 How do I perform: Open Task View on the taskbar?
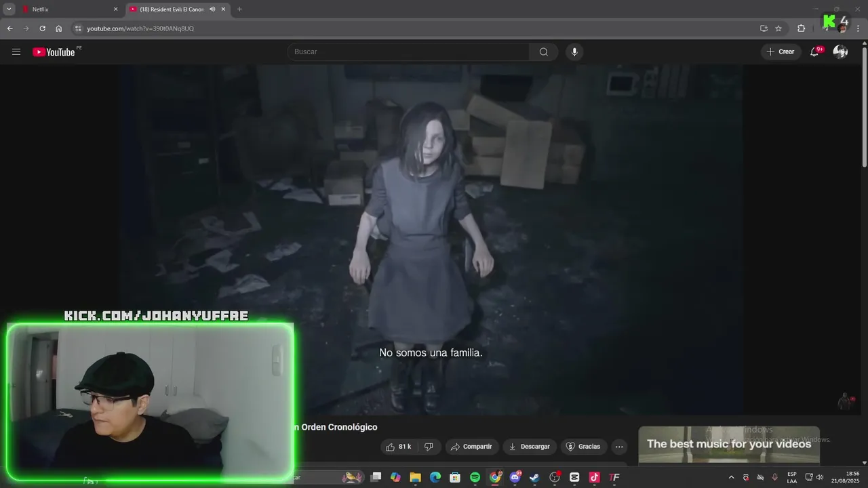376,477
